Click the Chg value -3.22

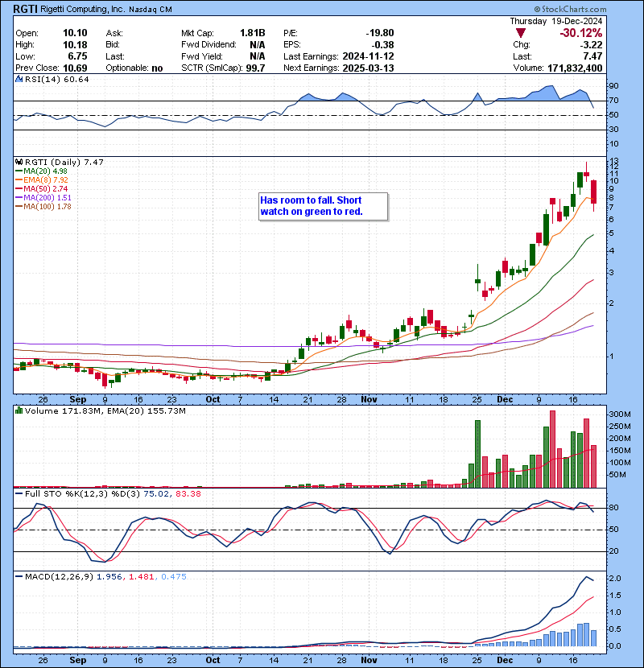[x=591, y=45]
